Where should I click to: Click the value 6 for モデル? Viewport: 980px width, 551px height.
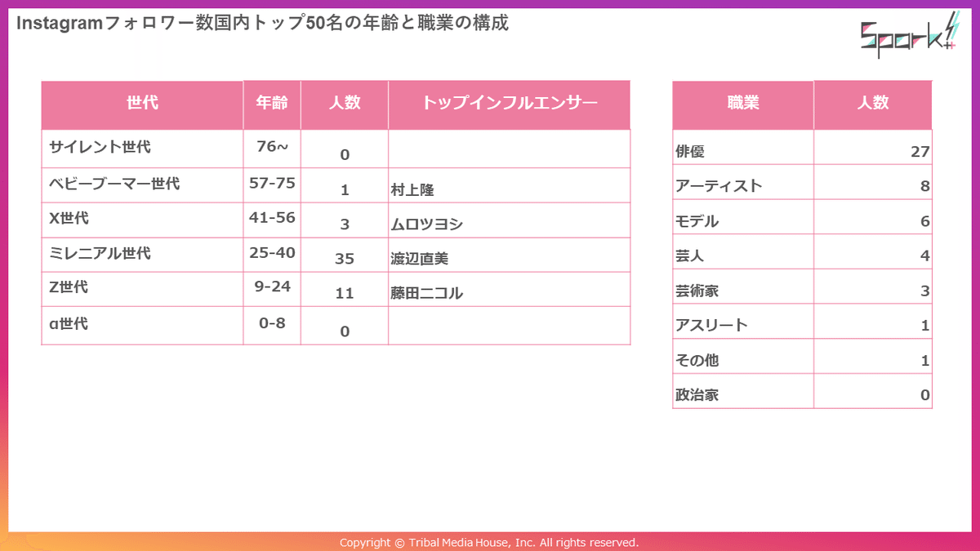coord(925,222)
